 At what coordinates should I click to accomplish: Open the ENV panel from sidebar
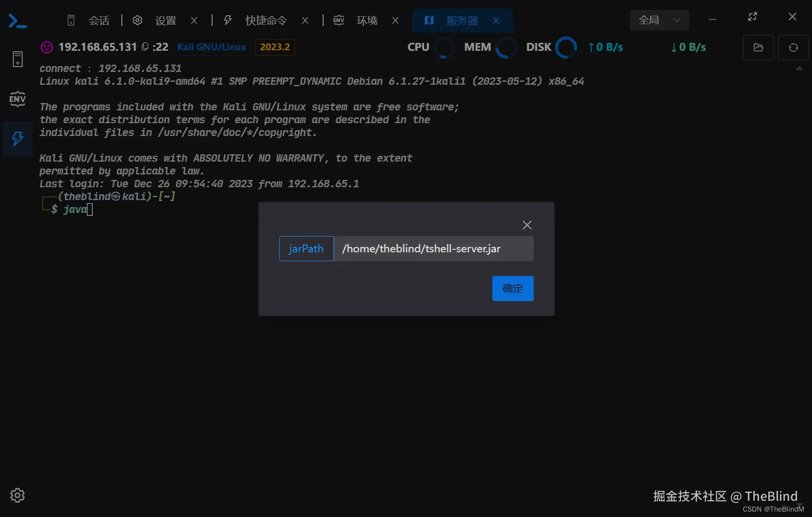[18, 99]
